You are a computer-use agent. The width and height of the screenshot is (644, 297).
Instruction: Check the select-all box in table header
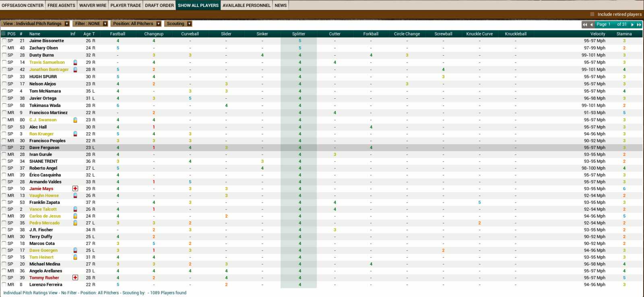coord(4,34)
